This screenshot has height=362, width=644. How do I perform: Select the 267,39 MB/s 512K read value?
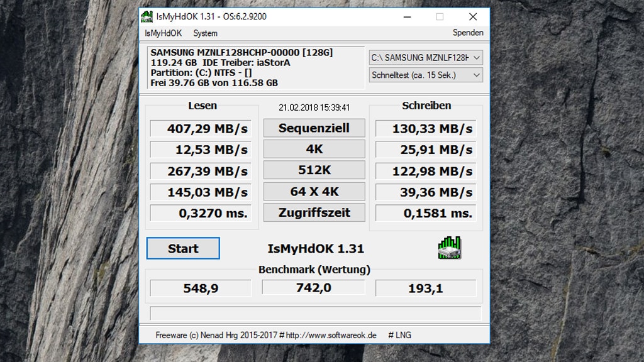pos(201,171)
